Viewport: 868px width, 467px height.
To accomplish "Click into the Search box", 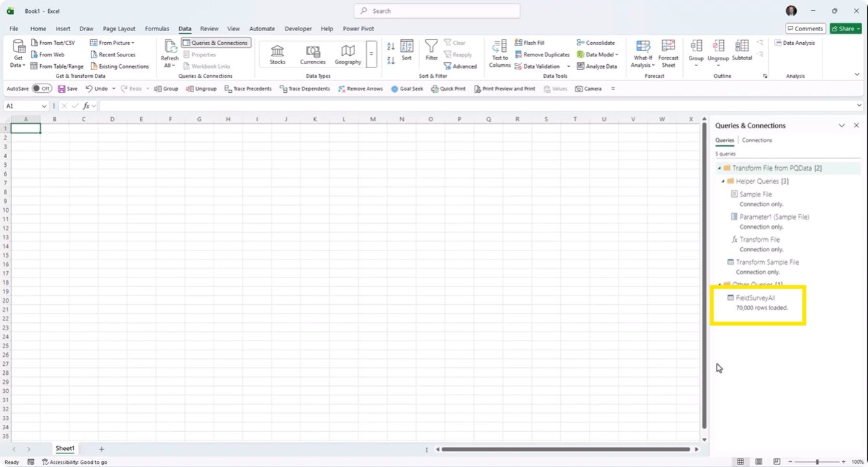I will tap(437, 11).
